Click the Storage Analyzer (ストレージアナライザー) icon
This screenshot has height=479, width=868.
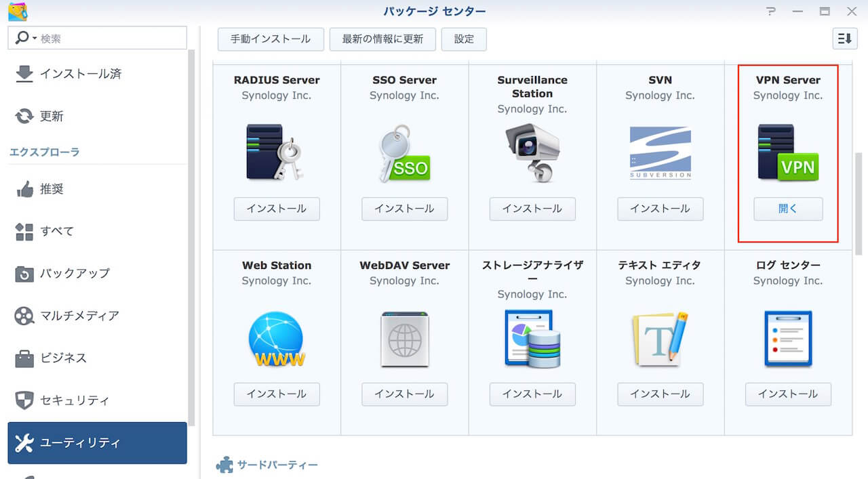532,339
